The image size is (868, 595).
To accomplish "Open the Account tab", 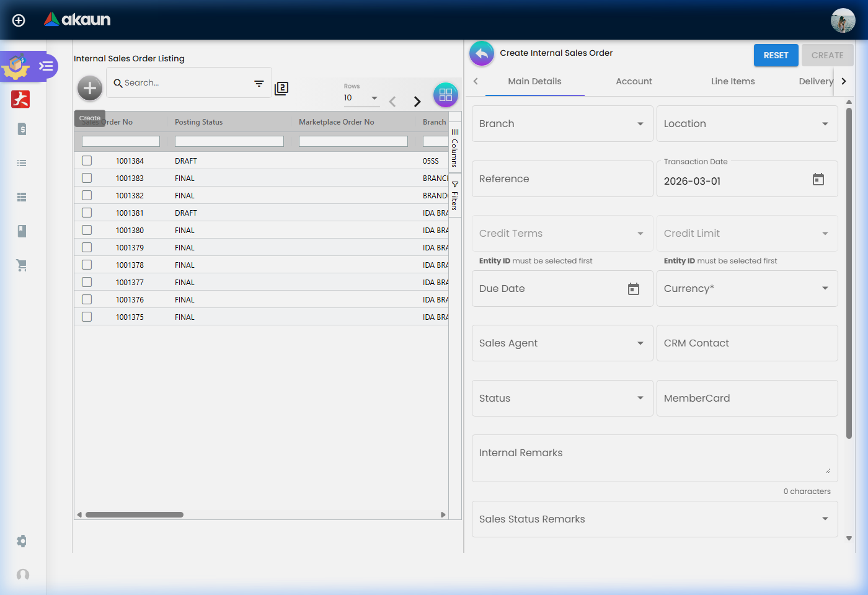I will [x=634, y=81].
